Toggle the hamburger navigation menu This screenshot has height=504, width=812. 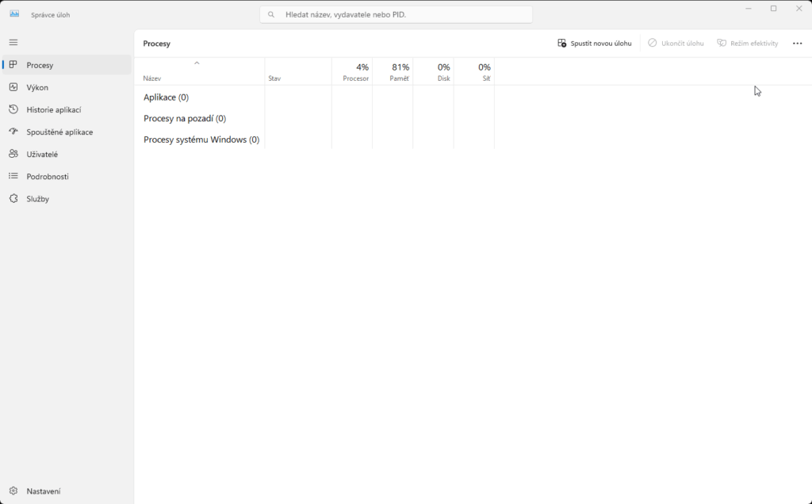pos(13,42)
